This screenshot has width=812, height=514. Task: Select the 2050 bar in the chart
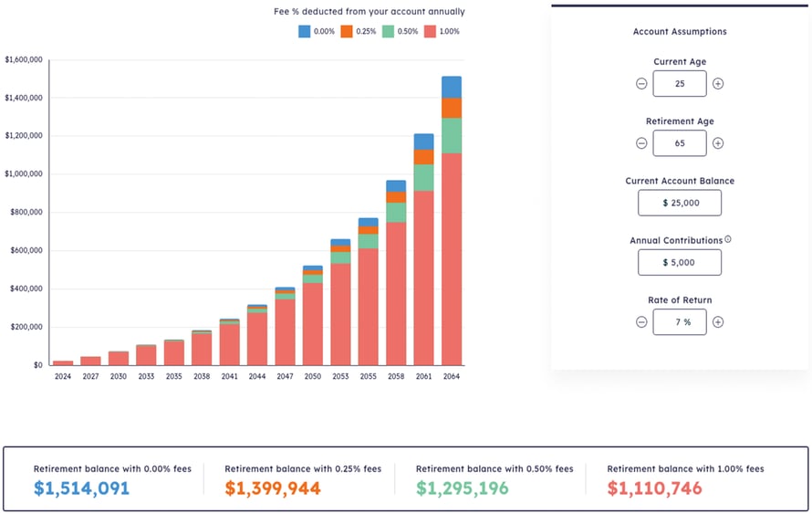point(313,316)
